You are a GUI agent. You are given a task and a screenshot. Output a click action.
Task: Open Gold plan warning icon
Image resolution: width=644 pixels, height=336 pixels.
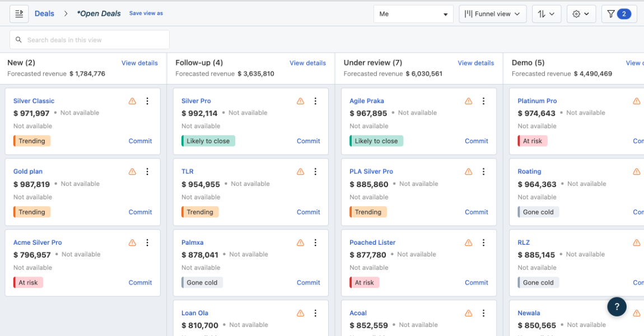[x=132, y=172]
